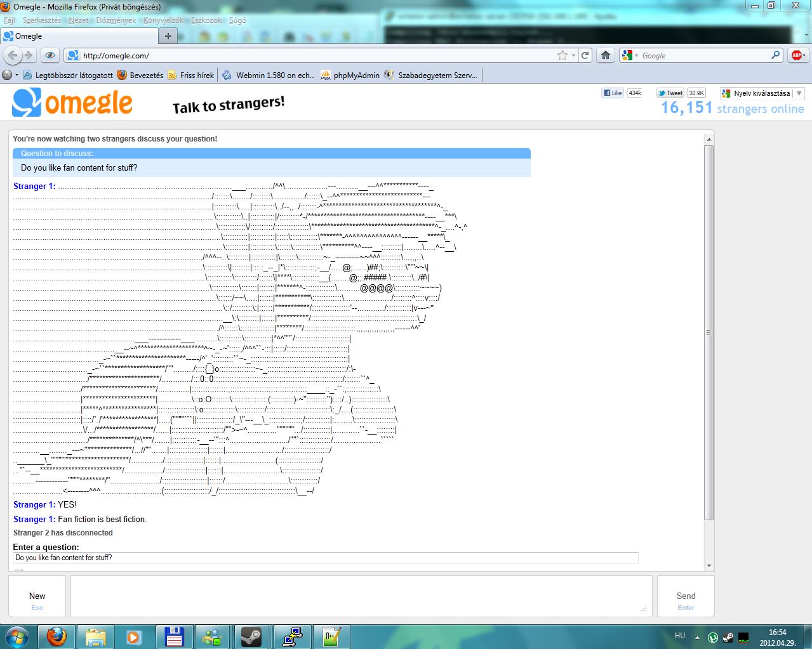This screenshot has width=812, height=649.
Task: Select the Omegle browser tab
Action: tap(78, 36)
